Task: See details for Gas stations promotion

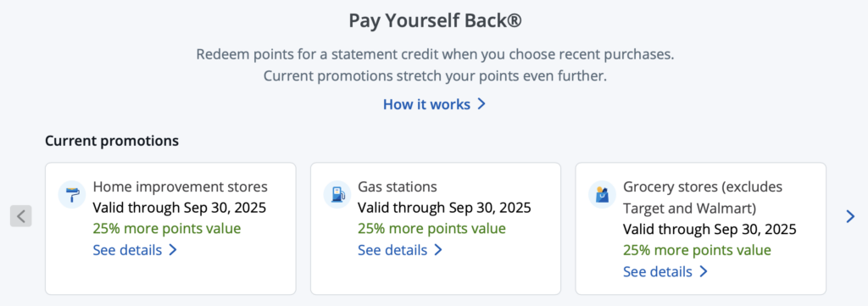Action: [x=400, y=250]
